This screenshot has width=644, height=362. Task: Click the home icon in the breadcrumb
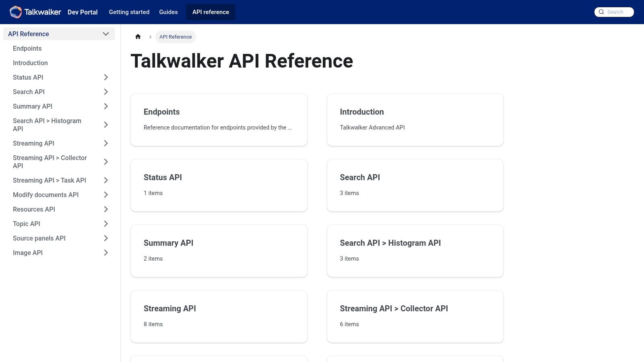[138, 37]
